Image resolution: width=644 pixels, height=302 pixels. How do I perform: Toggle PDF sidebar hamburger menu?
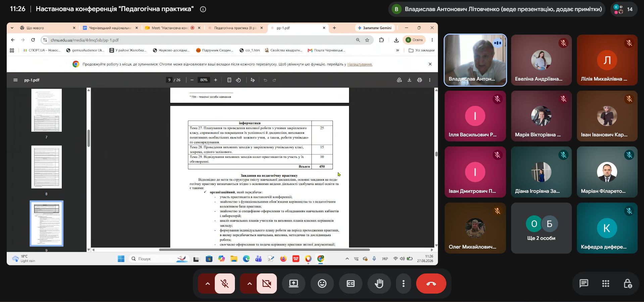(x=15, y=80)
